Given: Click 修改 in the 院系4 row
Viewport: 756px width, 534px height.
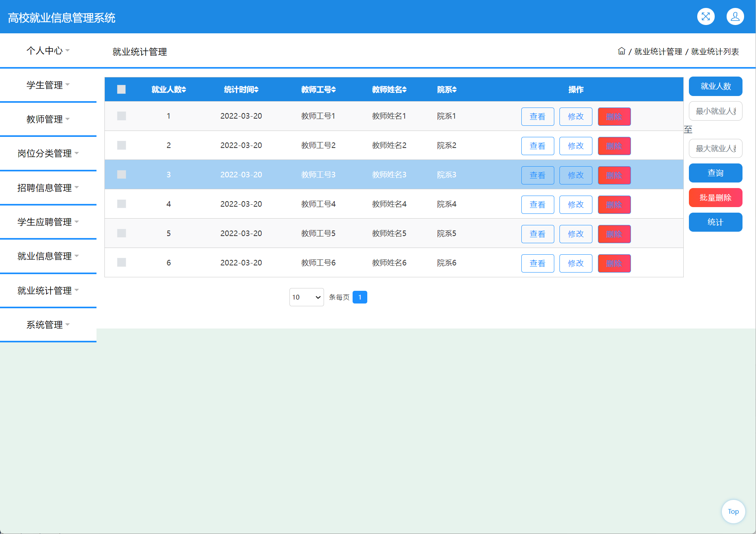Looking at the screenshot, I should (576, 205).
